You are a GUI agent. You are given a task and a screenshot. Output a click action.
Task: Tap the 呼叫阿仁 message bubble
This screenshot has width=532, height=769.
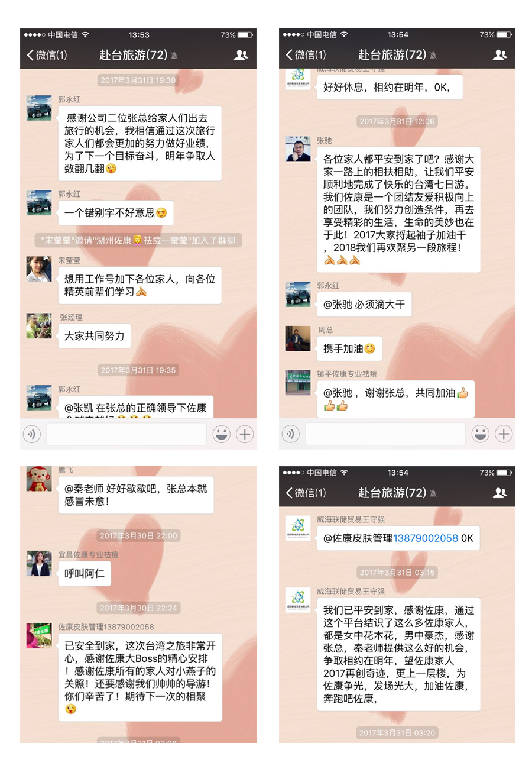(x=84, y=574)
